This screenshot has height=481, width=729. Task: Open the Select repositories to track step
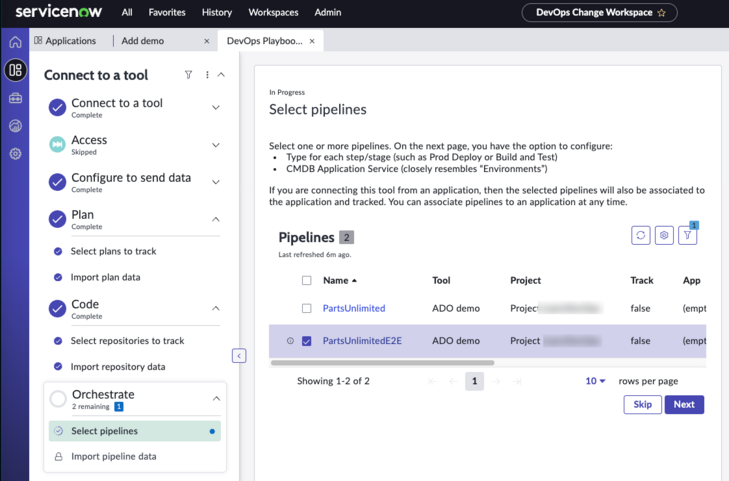[x=127, y=341]
